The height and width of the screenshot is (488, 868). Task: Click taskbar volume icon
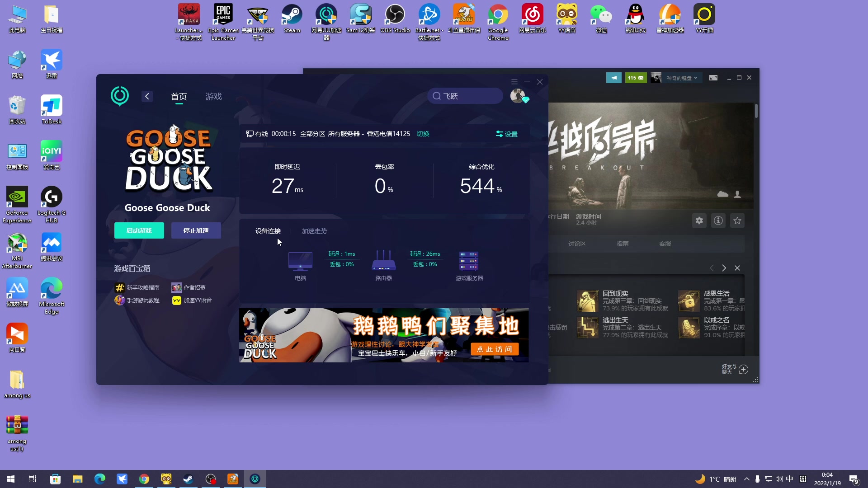[x=779, y=479]
